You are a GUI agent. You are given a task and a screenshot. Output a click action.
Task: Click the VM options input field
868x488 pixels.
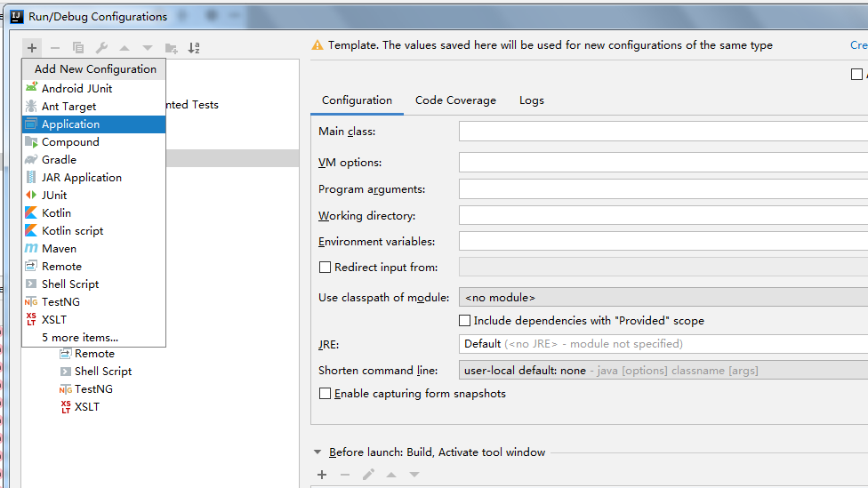[663, 162]
